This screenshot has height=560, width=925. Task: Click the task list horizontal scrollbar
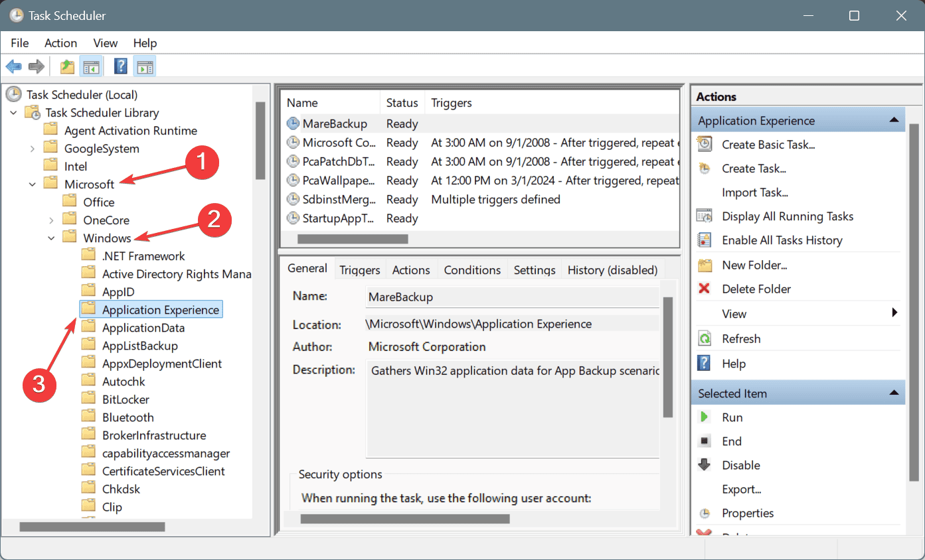pyautogui.click(x=353, y=238)
